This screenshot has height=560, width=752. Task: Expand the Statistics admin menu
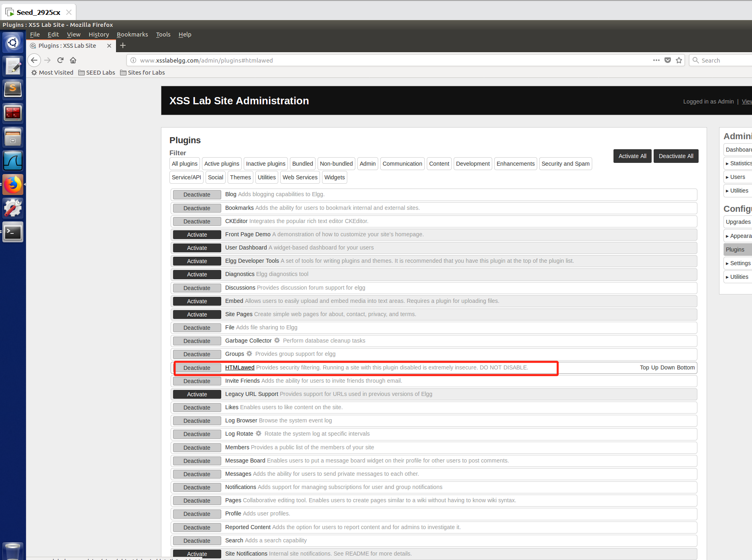pyautogui.click(x=738, y=163)
